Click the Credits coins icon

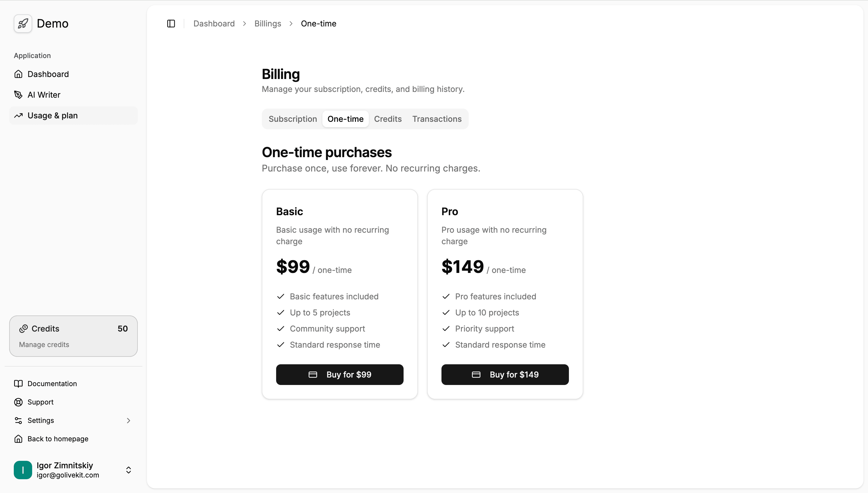(23, 328)
